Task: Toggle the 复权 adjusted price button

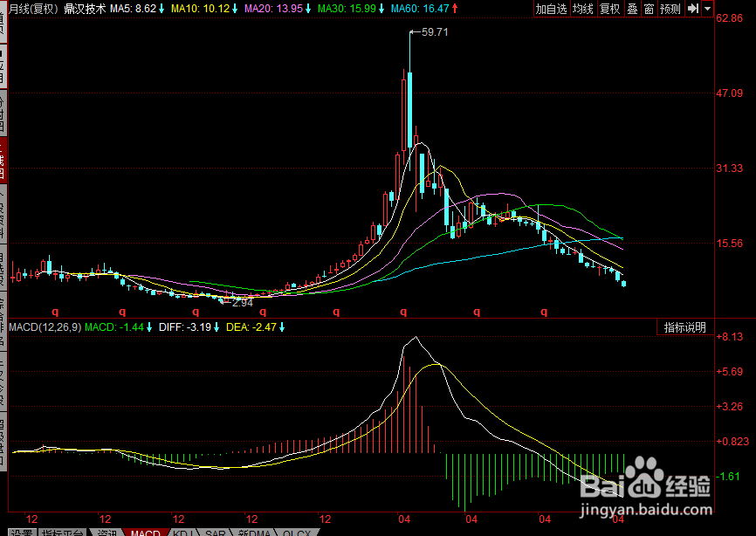Action: (x=610, y=9)
